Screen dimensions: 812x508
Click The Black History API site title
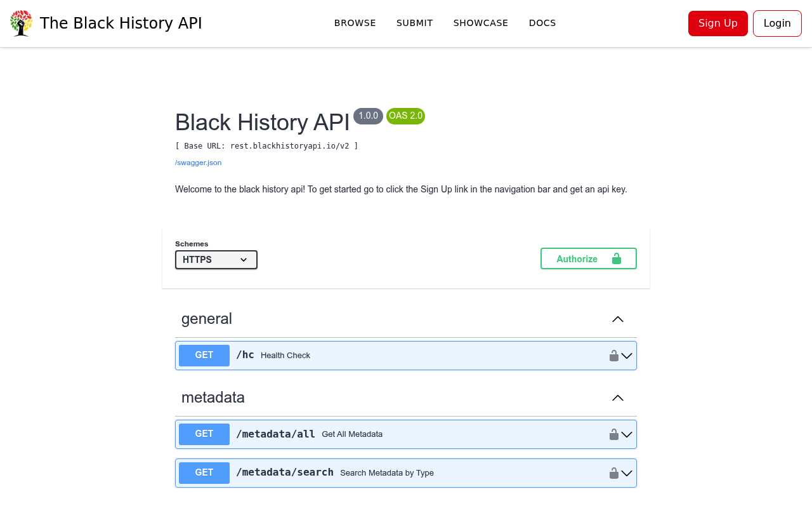point(121,23)
